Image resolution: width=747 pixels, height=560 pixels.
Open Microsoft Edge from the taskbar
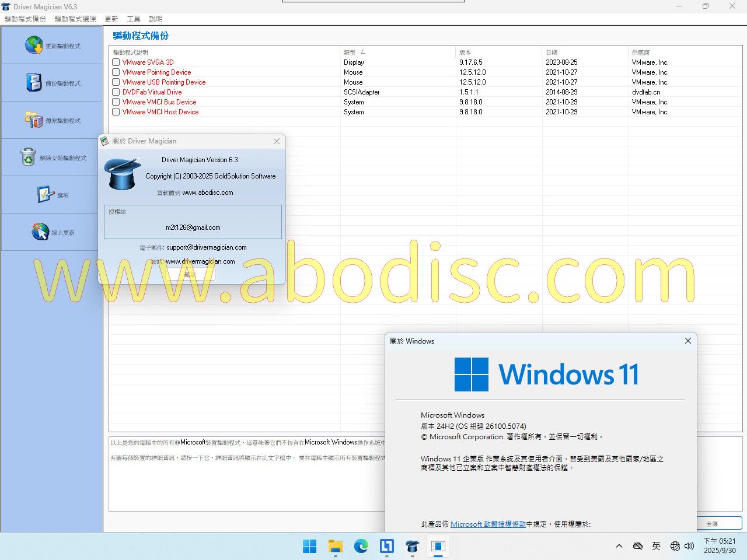361,546
